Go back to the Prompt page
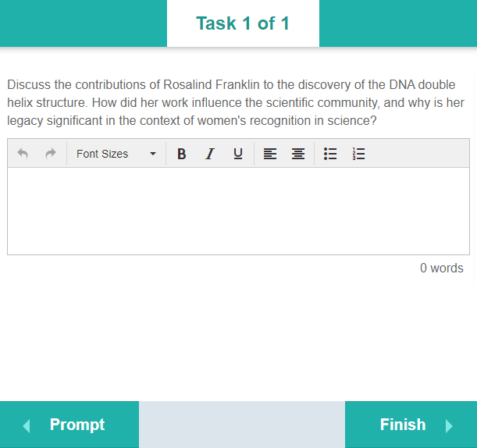The height and width of the screenshot is (448, 477). pyautogui.click(x=69, y=425)
